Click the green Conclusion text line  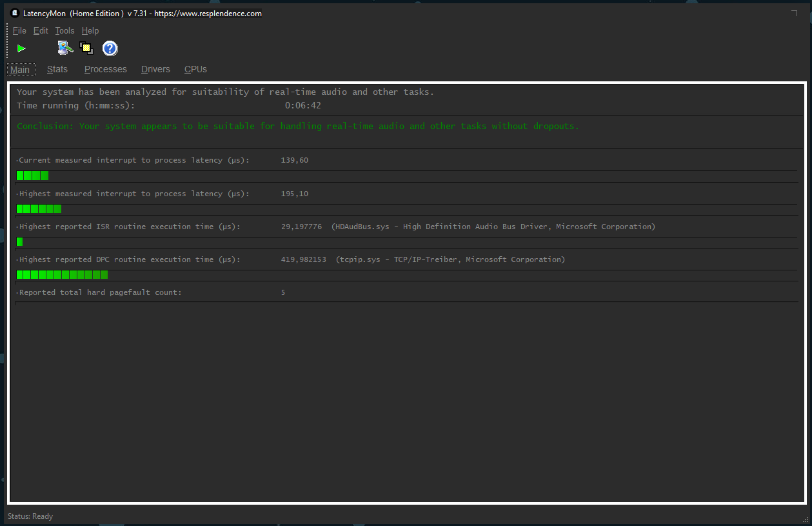(x=298, y=126)
